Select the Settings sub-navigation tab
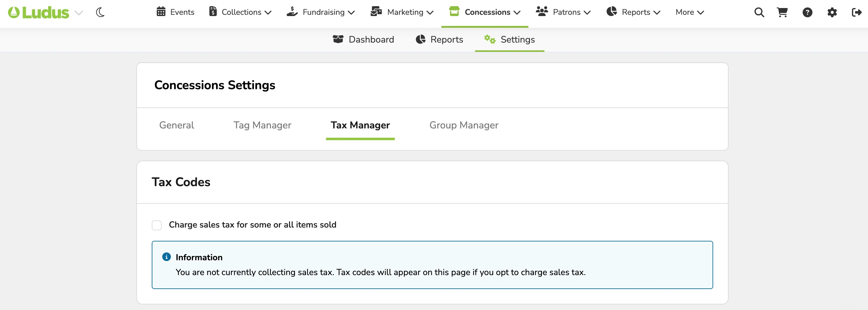 510,40
